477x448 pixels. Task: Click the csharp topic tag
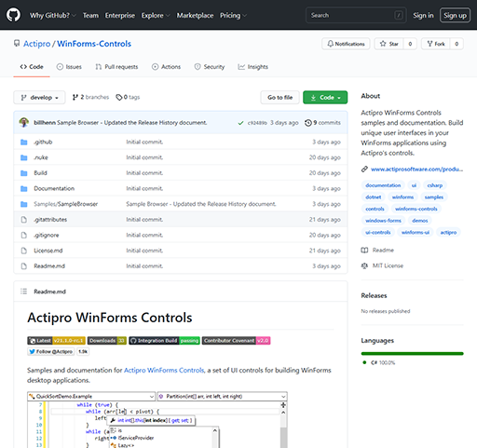435,185
